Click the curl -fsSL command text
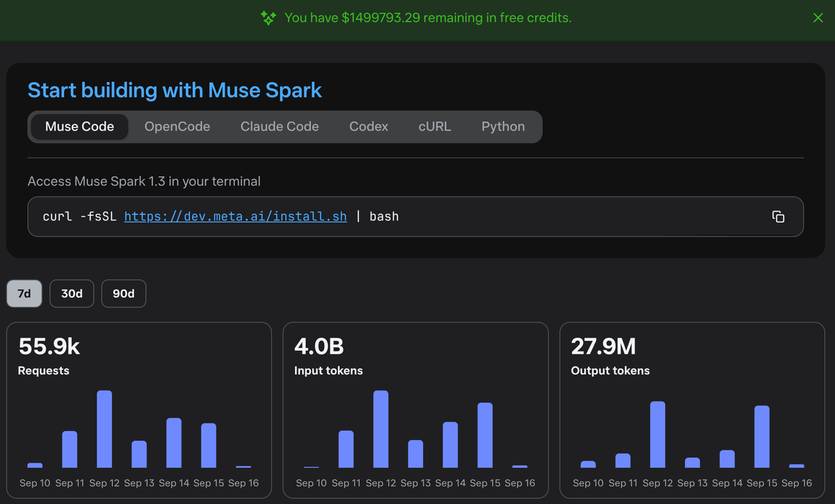The height and width of the screenshot is (504, 835). pyautogui.click(x=221, y=216)
